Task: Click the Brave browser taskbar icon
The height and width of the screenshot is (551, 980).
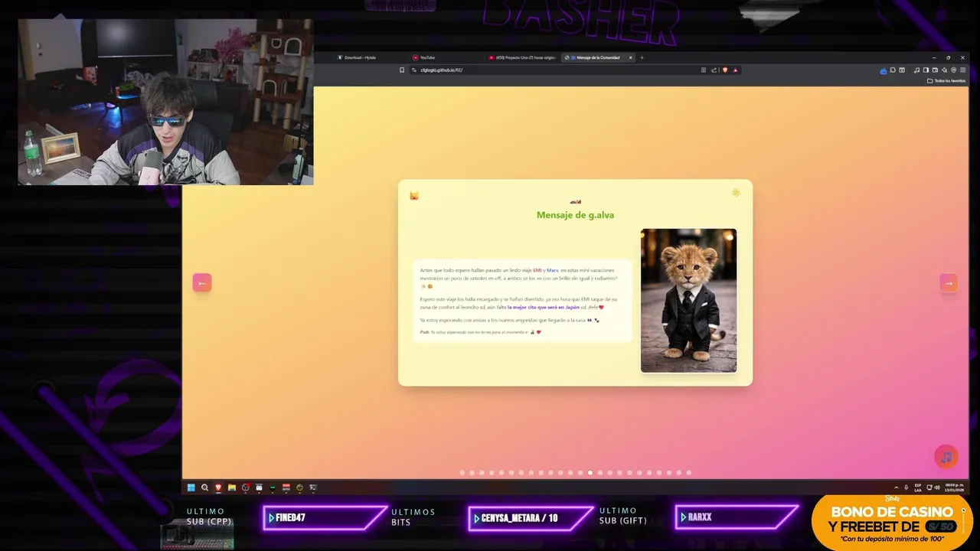Action: coord(218,487)
